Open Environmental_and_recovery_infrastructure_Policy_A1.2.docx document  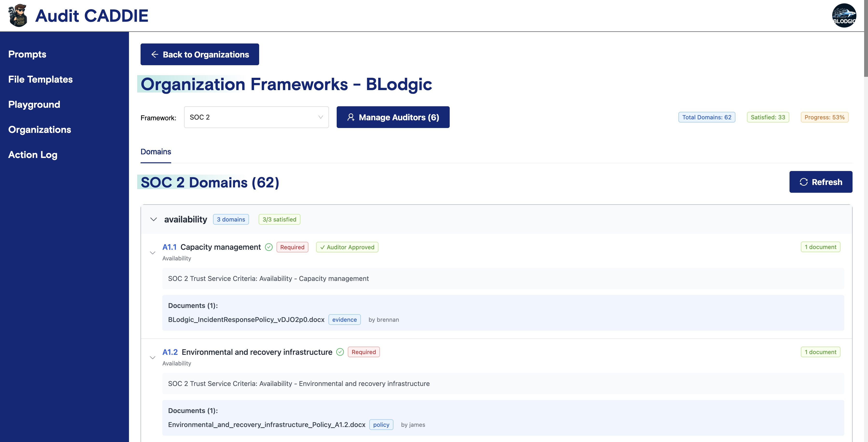[x=267, y=425]
